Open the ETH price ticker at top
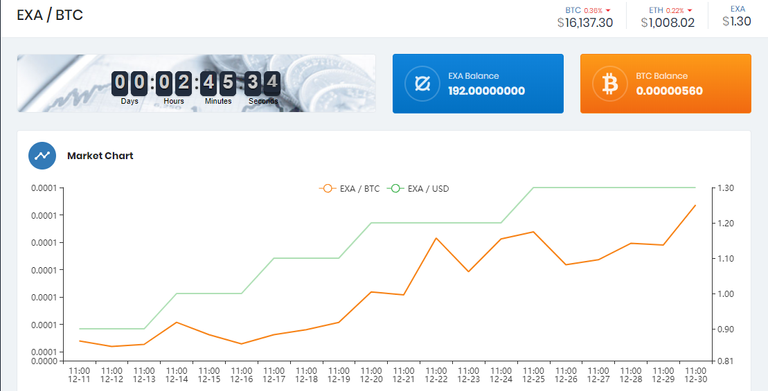The image size is (768, 391). 668,17
